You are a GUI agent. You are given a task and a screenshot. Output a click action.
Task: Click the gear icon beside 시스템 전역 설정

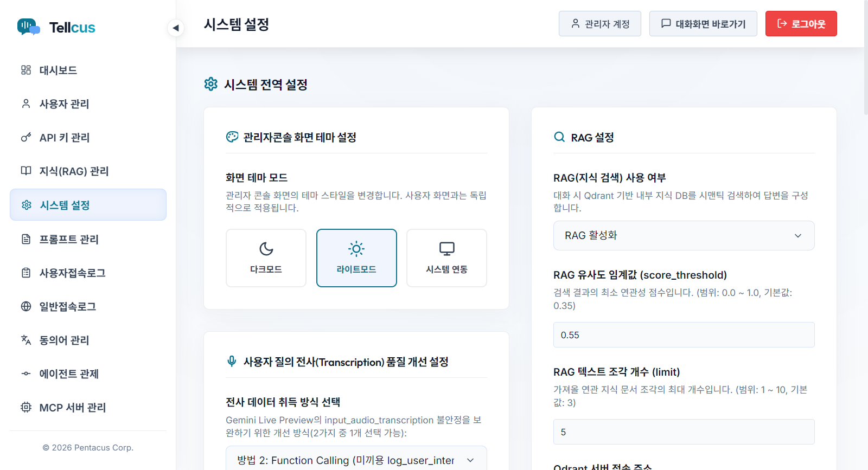click(210, 84)
